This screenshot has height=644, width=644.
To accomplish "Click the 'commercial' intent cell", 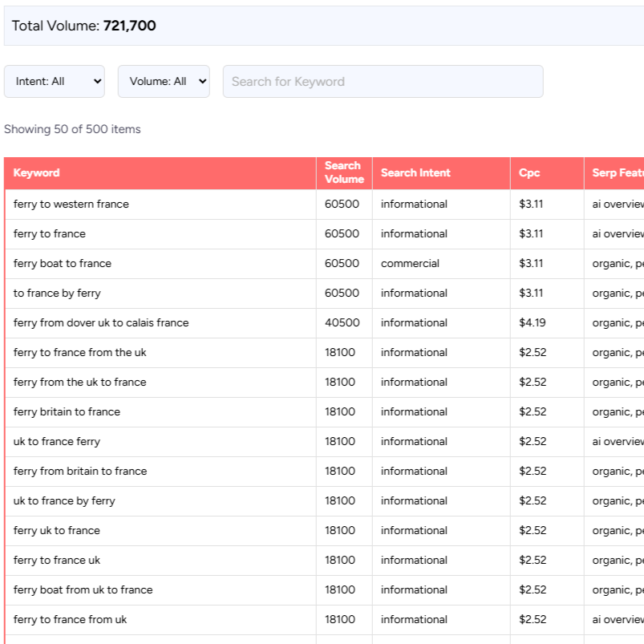I will (x=410, y=264).
